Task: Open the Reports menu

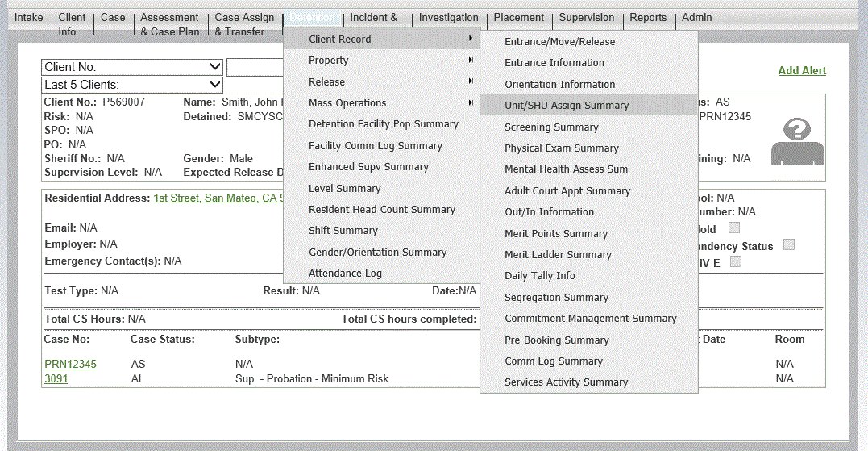Action: click(648, 17)
